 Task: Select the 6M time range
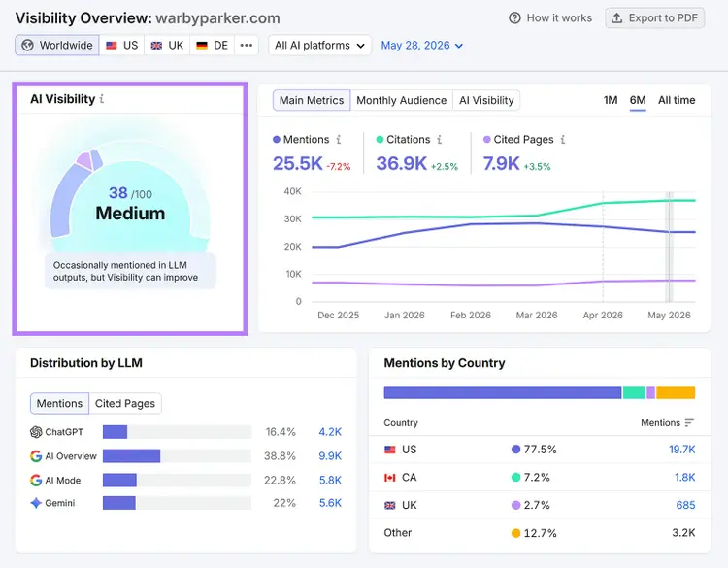tap(638, 100)
